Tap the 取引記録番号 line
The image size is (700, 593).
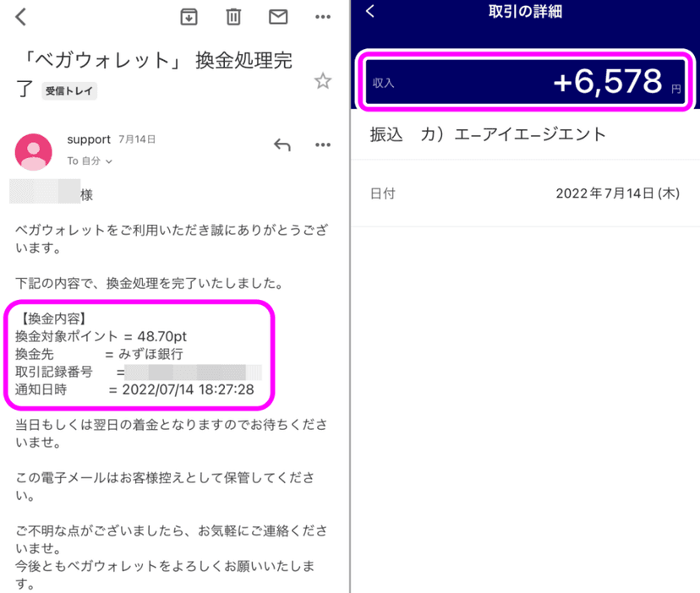[x=139, y=372]
